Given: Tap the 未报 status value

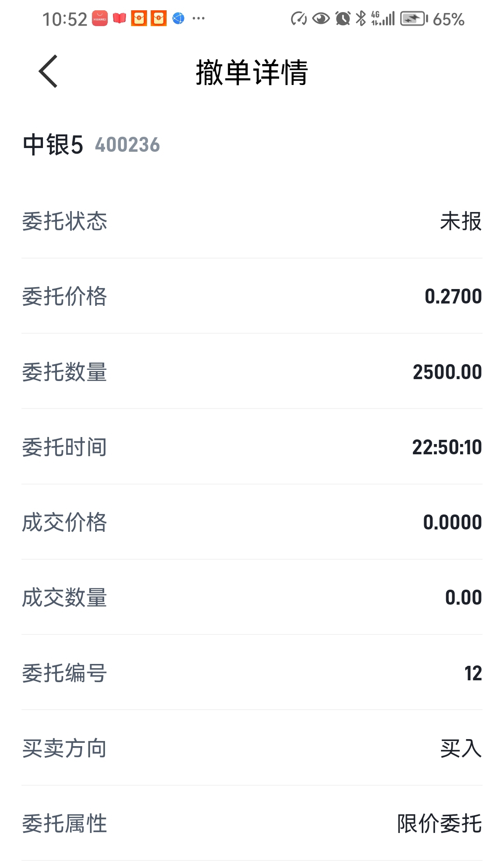Looking at the screenshot, I should 461,221.
